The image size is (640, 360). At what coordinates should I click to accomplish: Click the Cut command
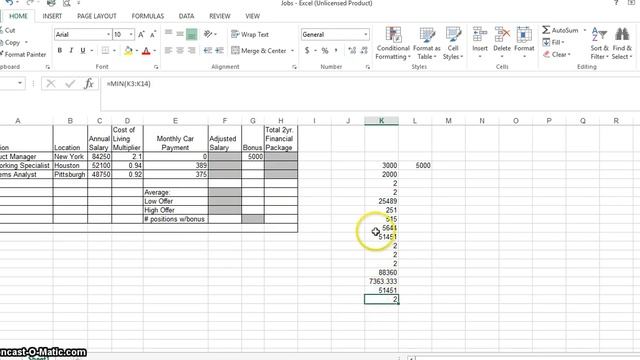[8, 30]
